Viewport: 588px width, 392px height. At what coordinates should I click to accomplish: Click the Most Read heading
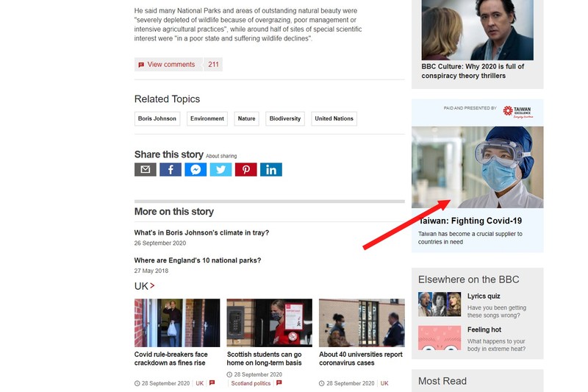[x=442, y=381]
